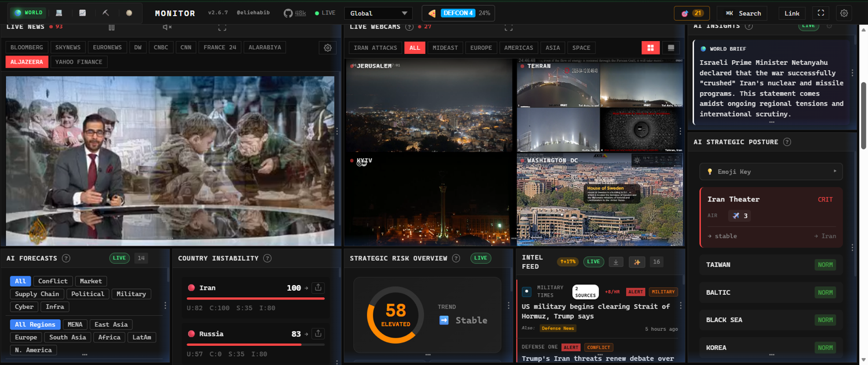Select the CNN news channel tab
The image size is (868, 365).
pos(185,48)
